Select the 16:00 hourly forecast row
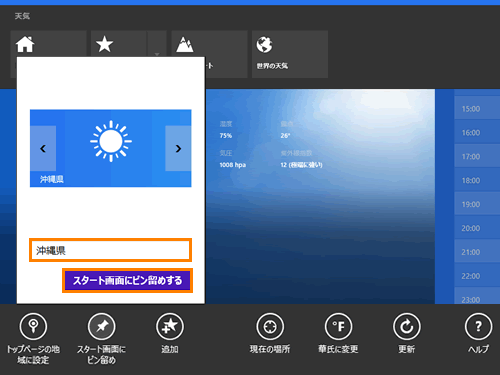The width and height of the screenshot is (500, 375). [477, 133]
